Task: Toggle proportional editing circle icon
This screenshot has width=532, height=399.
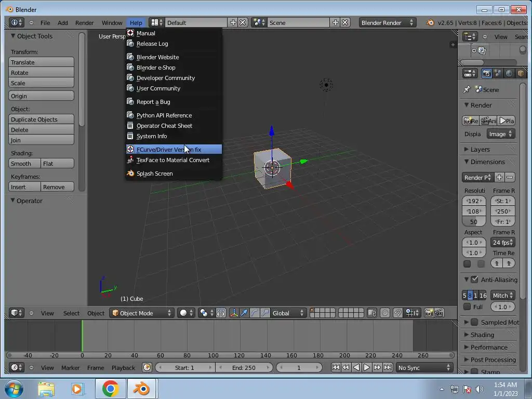Action: [x=385, y=313]
